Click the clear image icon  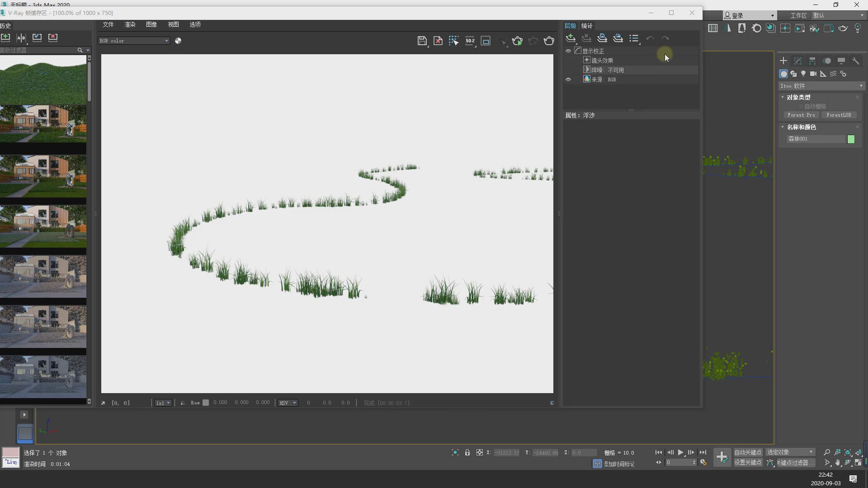[x=438, y=41]
